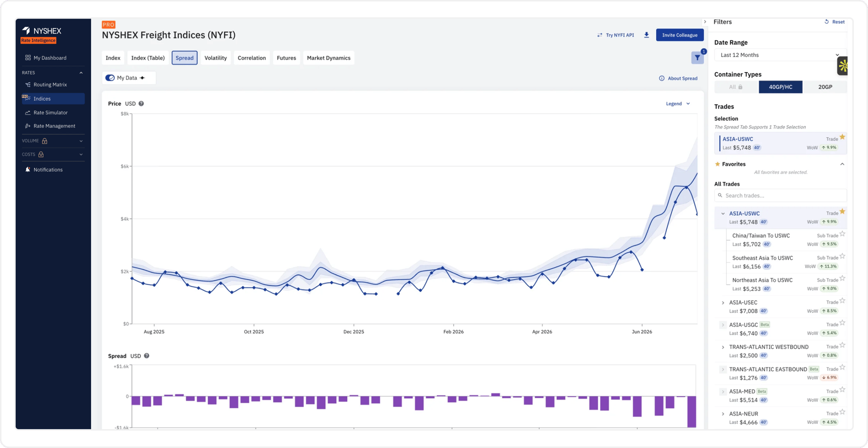The image size is (868, 448).
Task: Expand the ASIA-NEUR trade row
Action: point(723,414)
